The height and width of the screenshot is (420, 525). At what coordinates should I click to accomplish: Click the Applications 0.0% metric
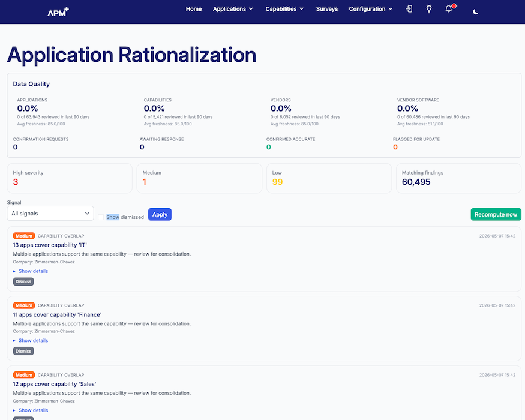[x=28, y=109]
